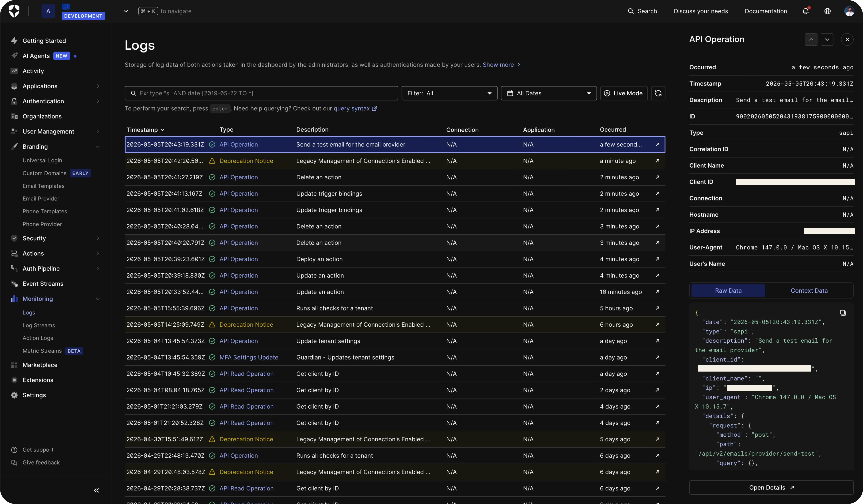Screen dimensions: 863x504
Task: Go to previous log entry
Action: click(811, 39)
